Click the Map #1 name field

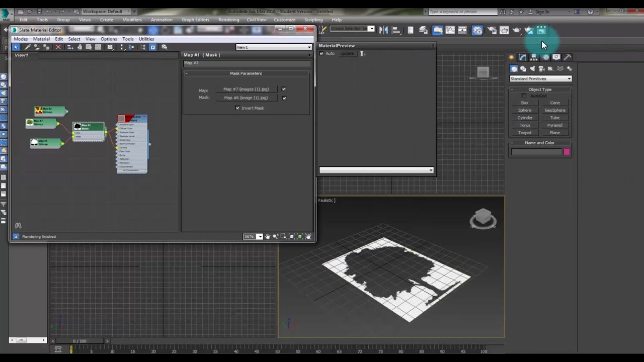coord(247,63)
